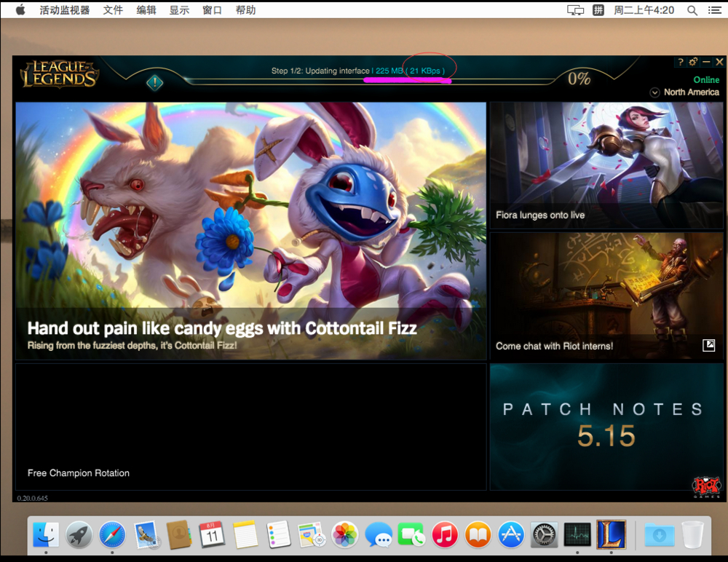Viewport: 728px width, 562px height.
Task: Open System Preferences gear in dock
Action: 544,534
